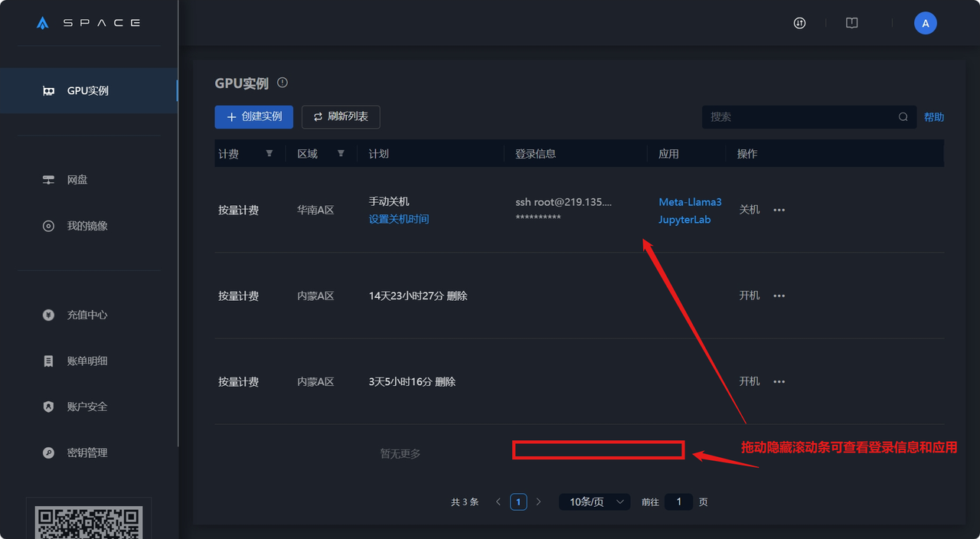The image size is (980, 539).
Task: Open Meta-Llama3 application link
Action: click(x=690, y=202)
